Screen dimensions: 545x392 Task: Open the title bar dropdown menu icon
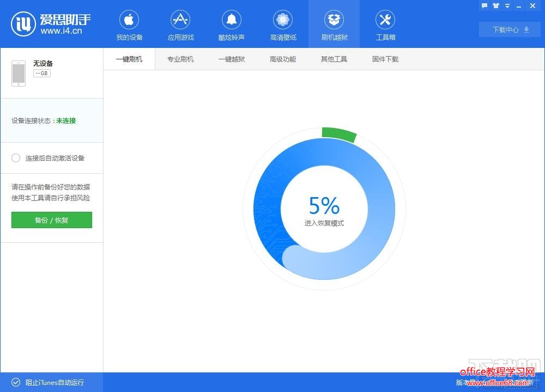(x=507, y=6)
